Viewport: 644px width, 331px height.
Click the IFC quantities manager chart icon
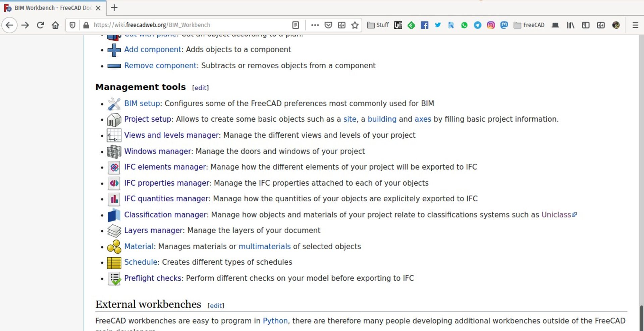coord(114,199)
